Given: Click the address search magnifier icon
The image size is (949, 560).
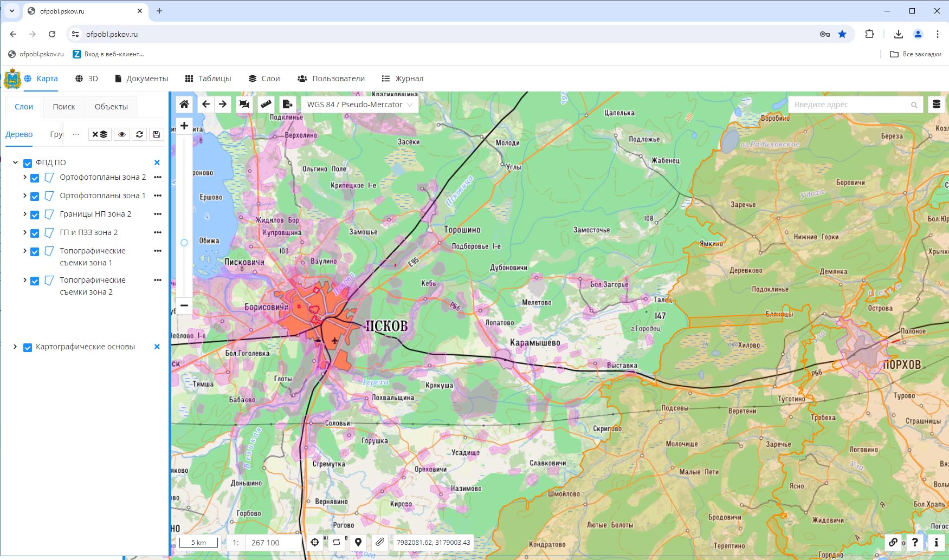Looking at the screenshot, I should 914,105.
